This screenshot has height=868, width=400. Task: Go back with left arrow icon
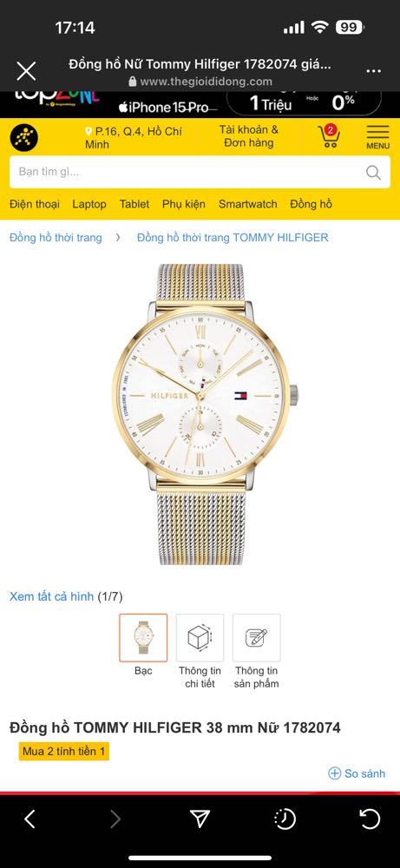[x=30, y=819]
